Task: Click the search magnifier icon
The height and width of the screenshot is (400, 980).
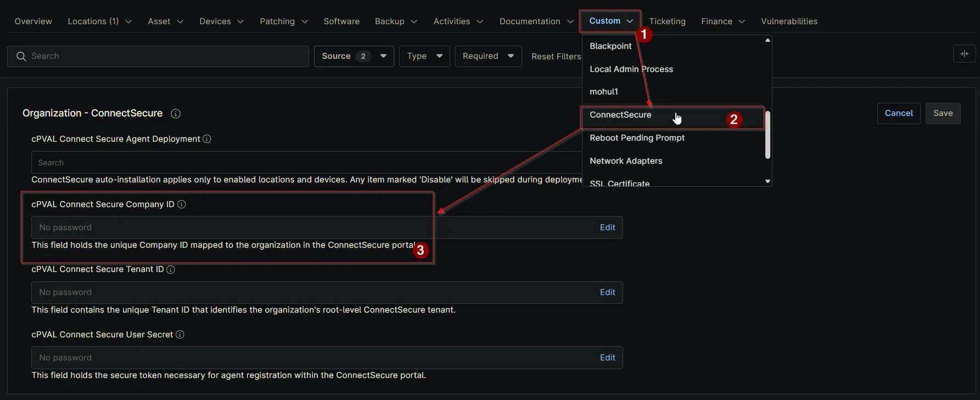Action: (x=21, y=56)
